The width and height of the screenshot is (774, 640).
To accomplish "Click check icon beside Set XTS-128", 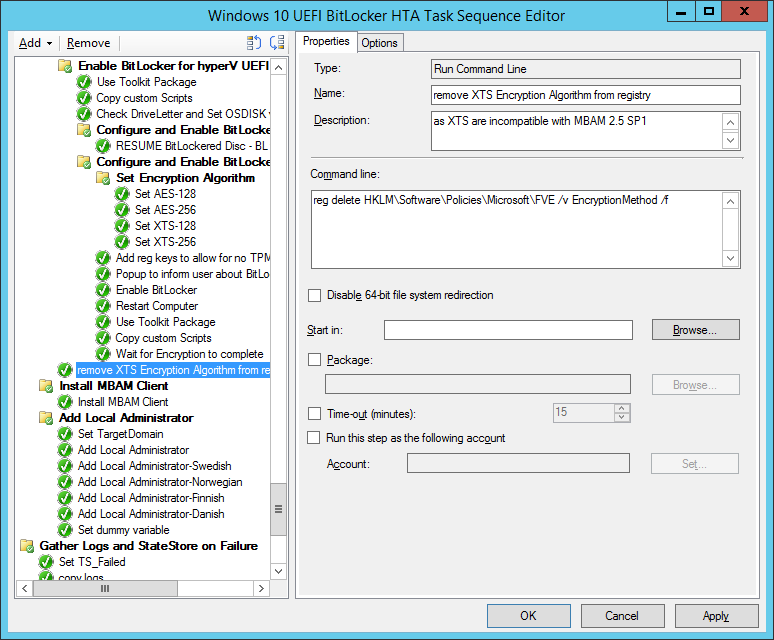I will click(122, 226).
